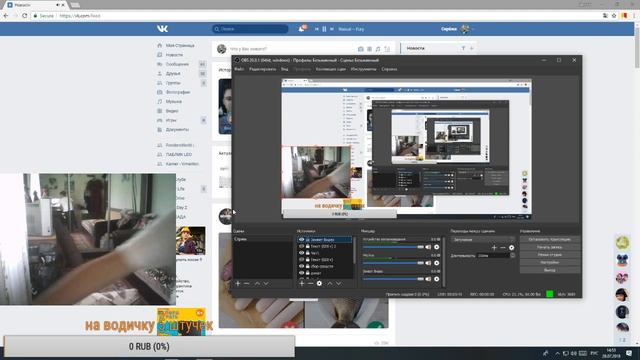Open settings gear for Mic/Aux mixer channel
Image resolution: width=640 pixels, height=360 pixels.
(437, 263)
